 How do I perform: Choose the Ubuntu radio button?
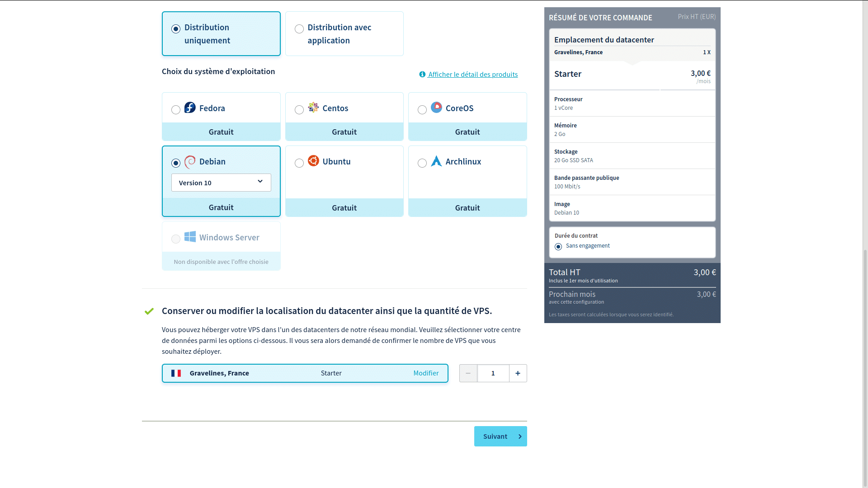[x=299, y=163]
